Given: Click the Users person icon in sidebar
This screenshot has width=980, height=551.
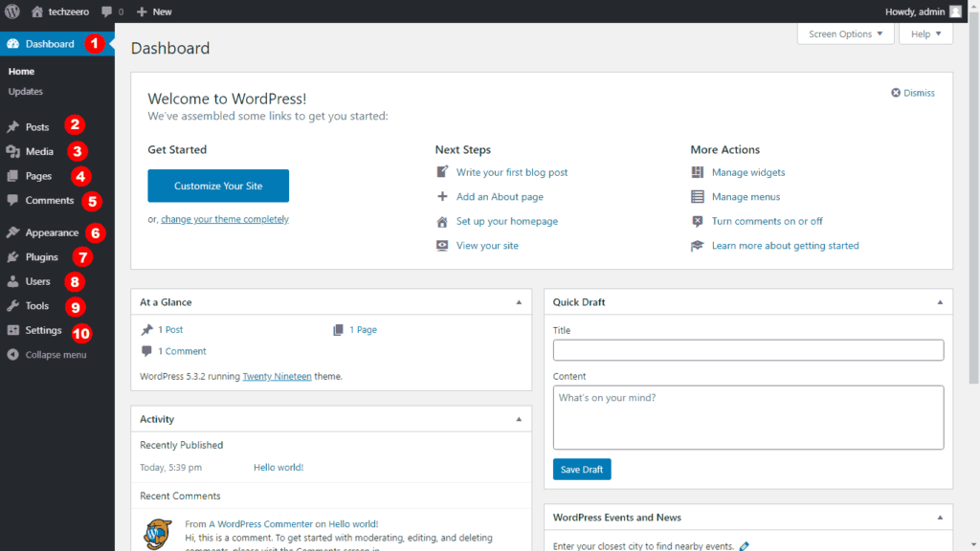Looking at the screenshot, I should pyautogui.click(x=12, y=281).
